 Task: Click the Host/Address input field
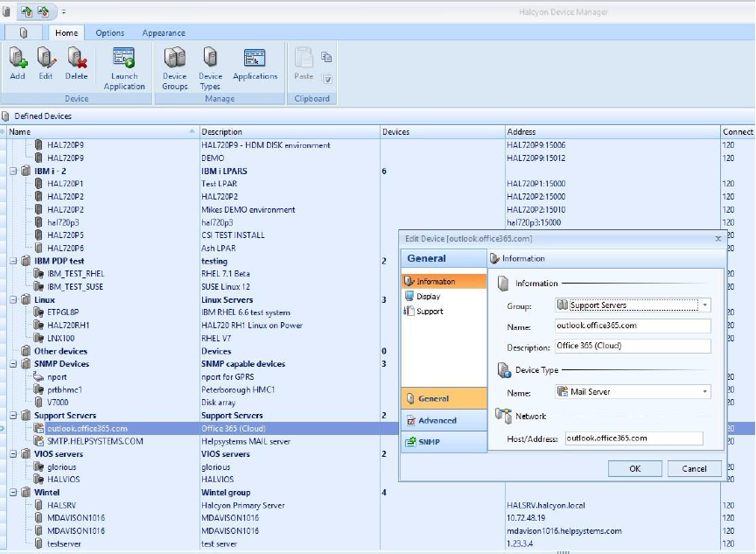point(633,438)
